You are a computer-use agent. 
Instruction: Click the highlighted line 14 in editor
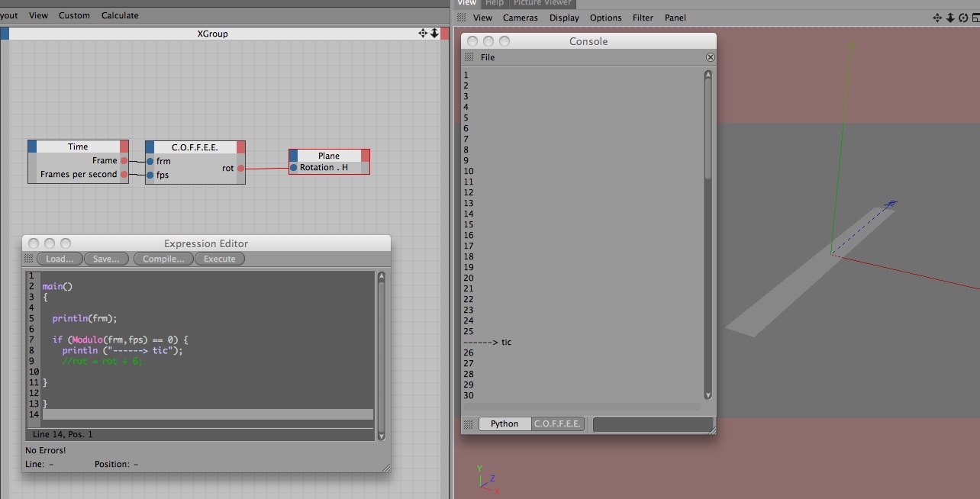pos(208,414)
